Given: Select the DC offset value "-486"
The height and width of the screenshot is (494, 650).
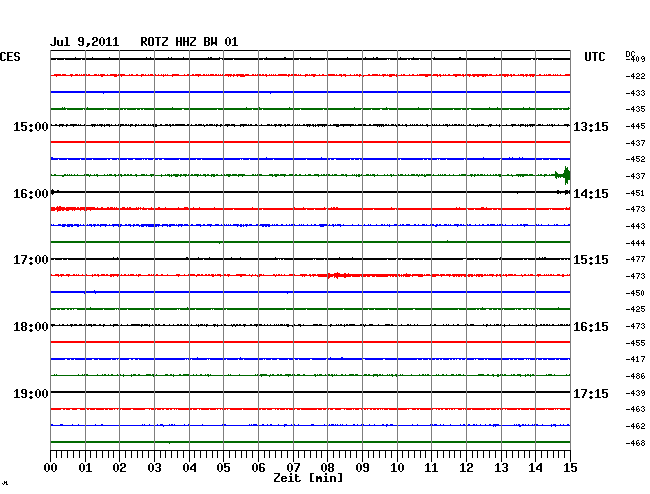Looking at the screenshot, I should [x=635, y=376].
